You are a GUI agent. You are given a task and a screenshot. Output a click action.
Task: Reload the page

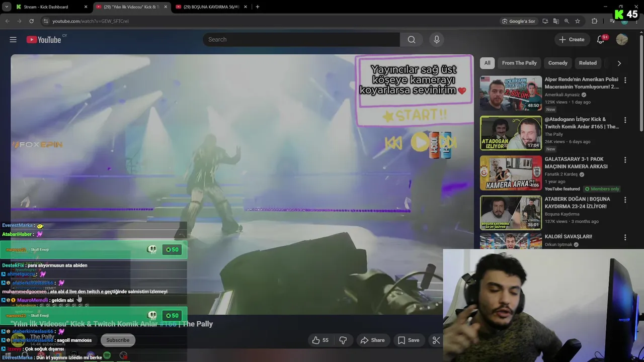tap(31, 21)
